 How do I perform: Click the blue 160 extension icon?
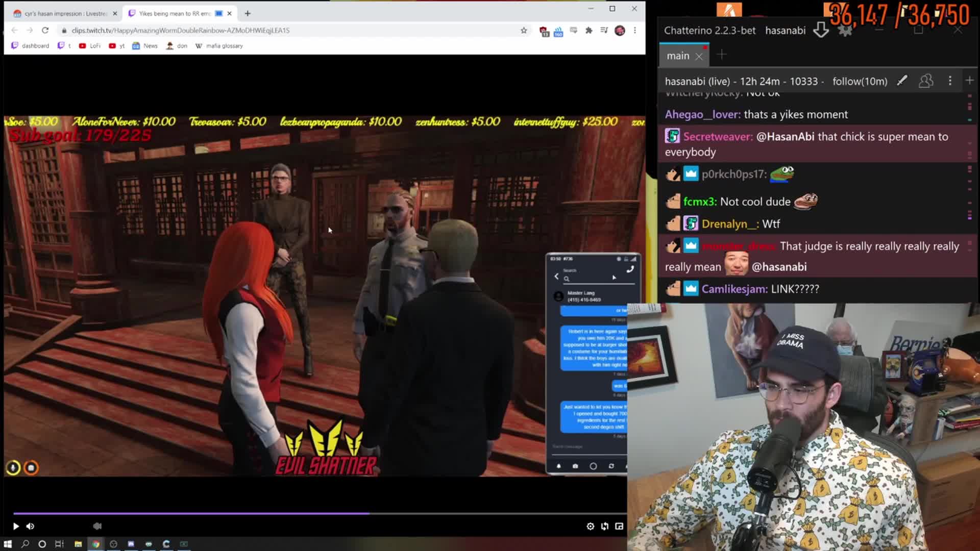(x=558, y=31)
